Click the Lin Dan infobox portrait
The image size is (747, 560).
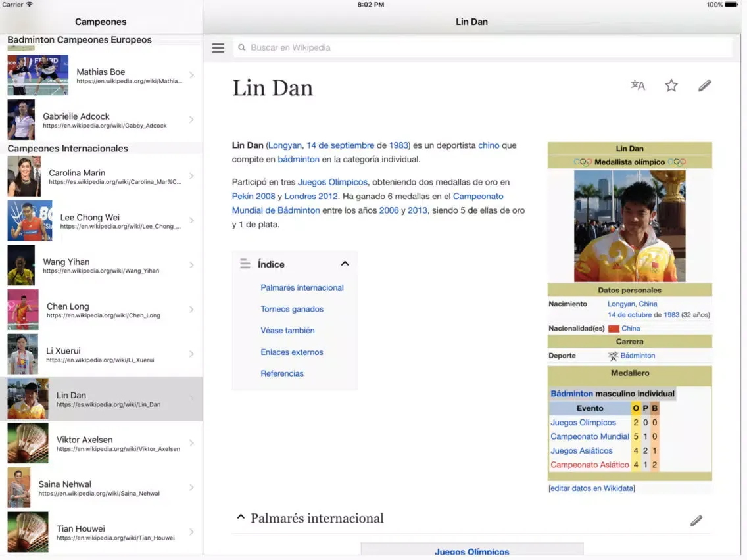coord(629,226)
